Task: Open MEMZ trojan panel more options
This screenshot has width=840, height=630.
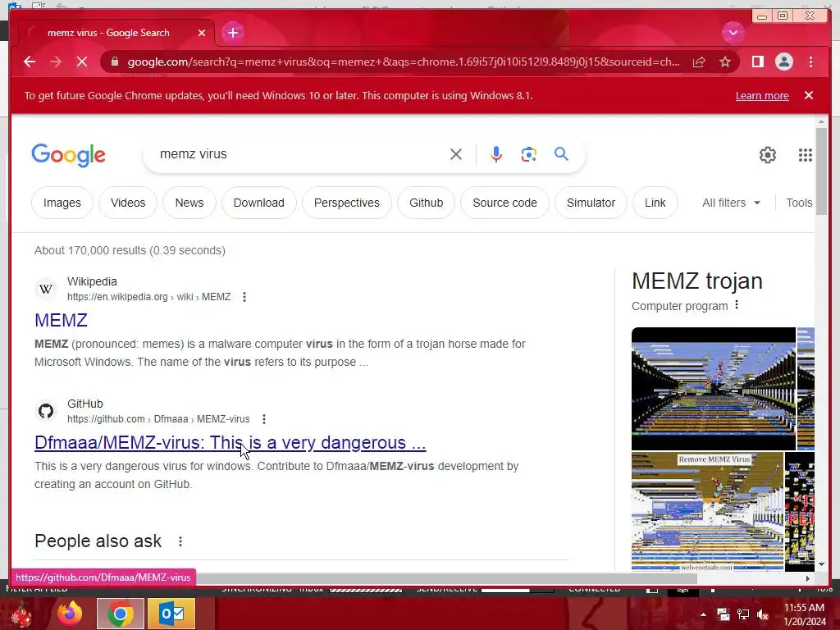Action: click(737, 305)
